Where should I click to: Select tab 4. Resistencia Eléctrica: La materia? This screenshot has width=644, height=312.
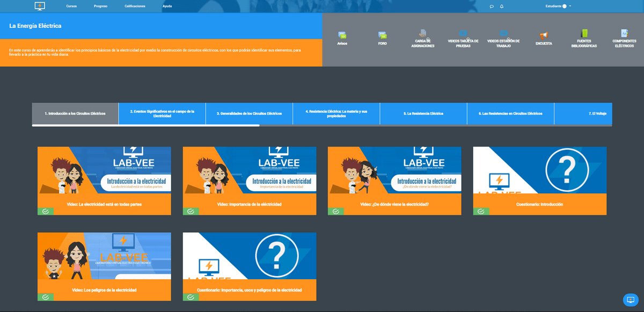(336, 114)
